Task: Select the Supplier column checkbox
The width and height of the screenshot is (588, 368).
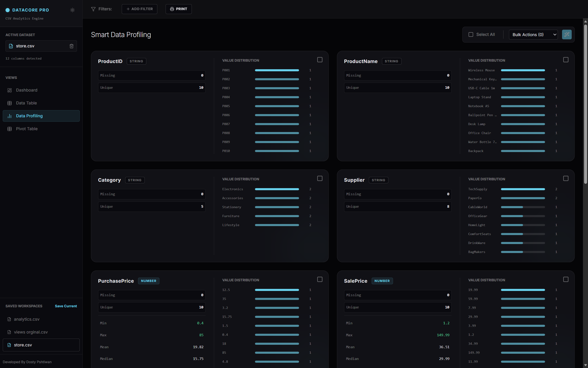Action: (566, 179)
